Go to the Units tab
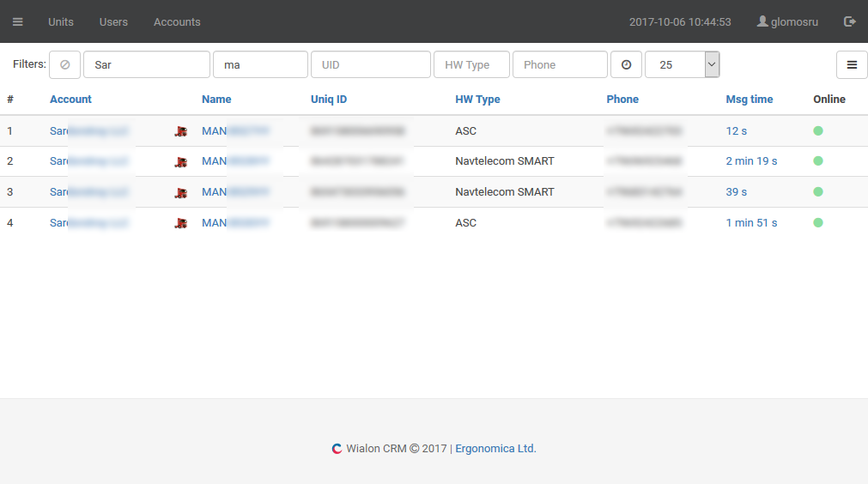 pyautogui.click(x=61, y=21)
